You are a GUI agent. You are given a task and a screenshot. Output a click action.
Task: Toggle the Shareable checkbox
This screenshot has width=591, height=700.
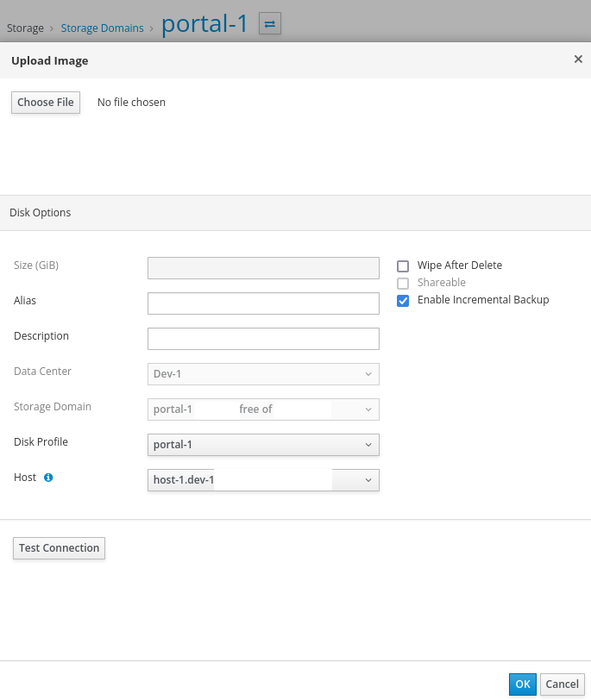pyautogui.click(x=403, y=284)
